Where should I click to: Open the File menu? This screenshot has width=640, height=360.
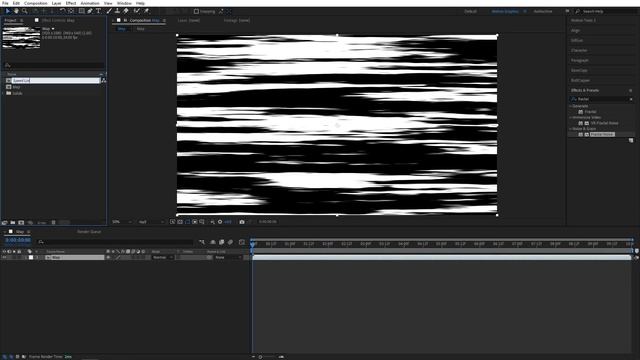click(5, 3)
